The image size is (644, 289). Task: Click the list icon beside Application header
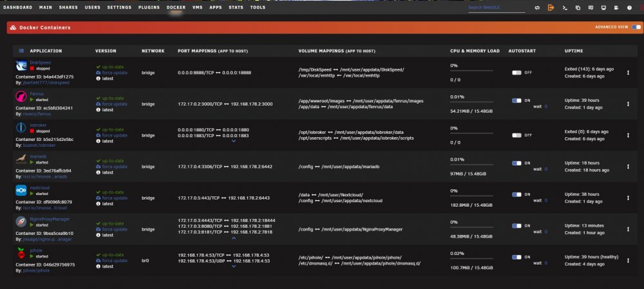click(x=21, y=51)
